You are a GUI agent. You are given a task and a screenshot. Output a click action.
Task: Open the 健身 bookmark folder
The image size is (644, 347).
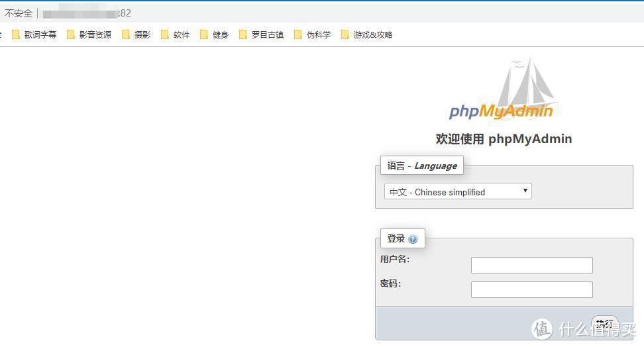[215, 35]
